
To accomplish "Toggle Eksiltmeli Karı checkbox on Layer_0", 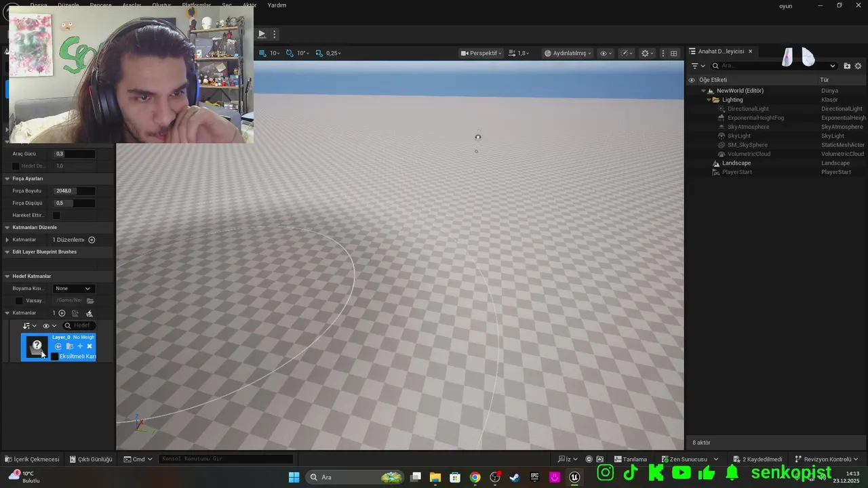I will [x=55, y=357].
